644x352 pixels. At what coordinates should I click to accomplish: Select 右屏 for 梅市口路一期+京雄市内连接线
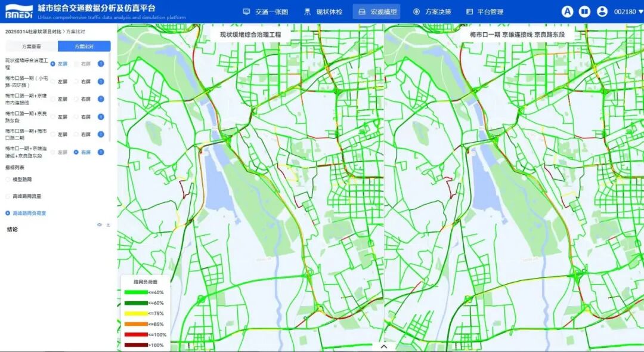pos(76,99)
